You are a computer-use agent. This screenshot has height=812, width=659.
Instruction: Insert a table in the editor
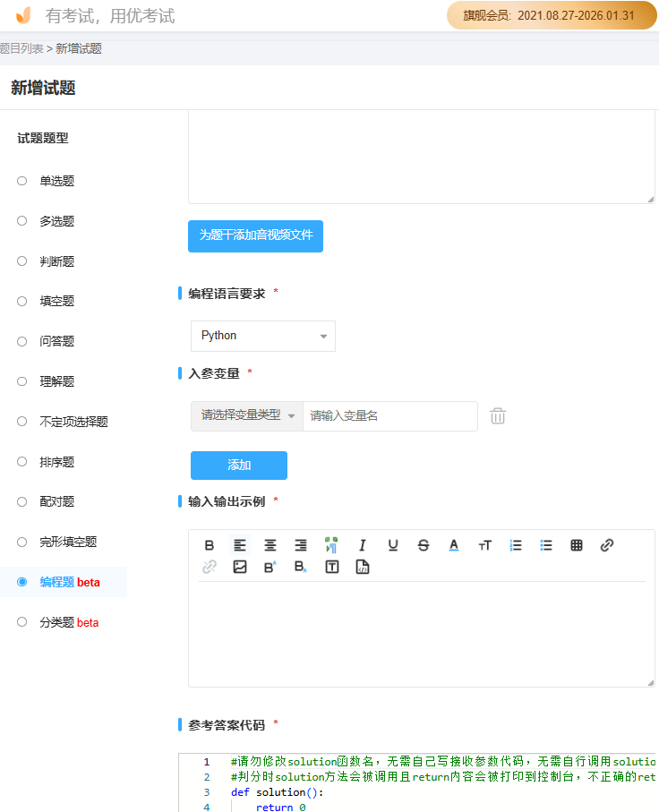577,545
